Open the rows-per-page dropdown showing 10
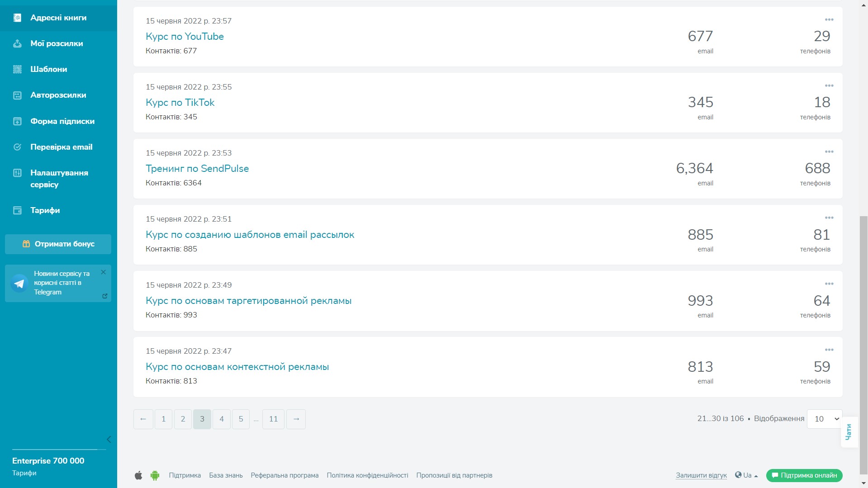Viewport: 868px width, 488px height. coord(825,419)
